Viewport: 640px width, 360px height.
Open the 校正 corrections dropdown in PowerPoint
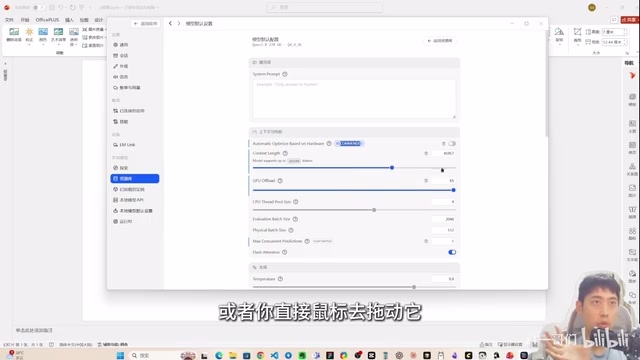(x=29, y=36)
